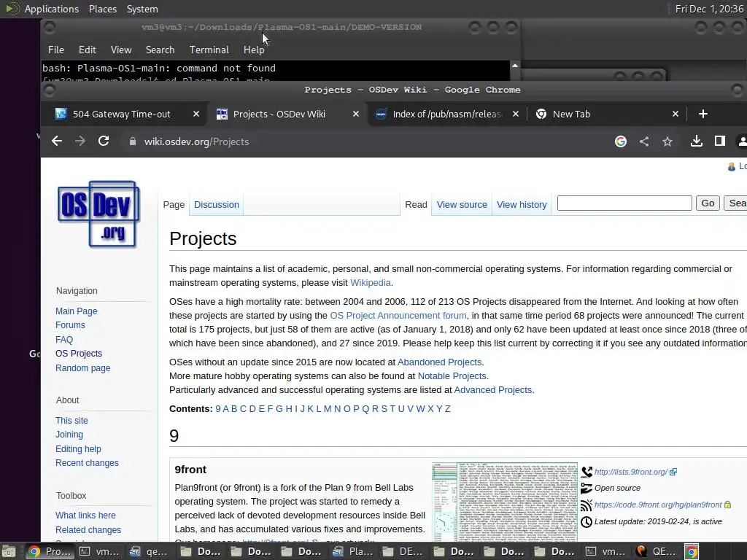
Task: Click the site lock icon in address bar
Action: [x=133, y=141]
